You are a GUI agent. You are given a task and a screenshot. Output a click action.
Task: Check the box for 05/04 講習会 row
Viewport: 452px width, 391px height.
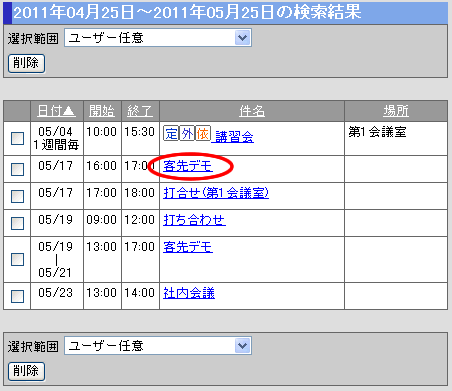click(x=17, y=138)
